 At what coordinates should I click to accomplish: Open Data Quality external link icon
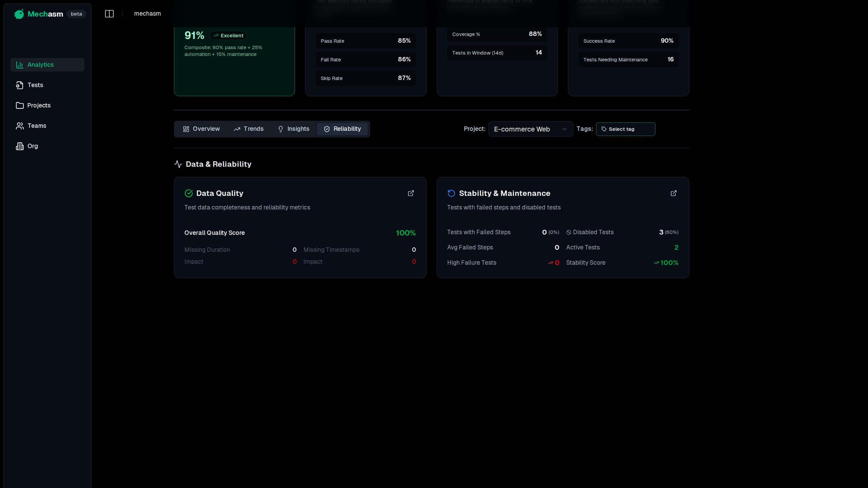pos(411,193)
